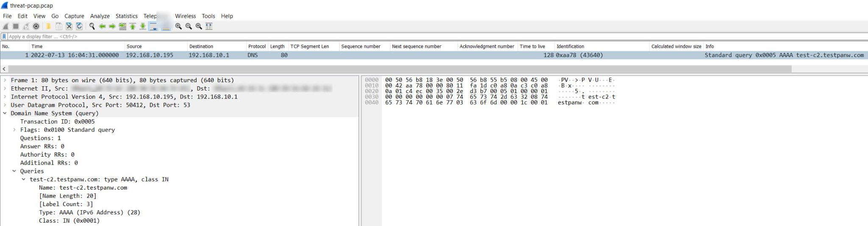Expand User Datagram Protocol row
868x226 pixels.
click(x=5, y=105)
